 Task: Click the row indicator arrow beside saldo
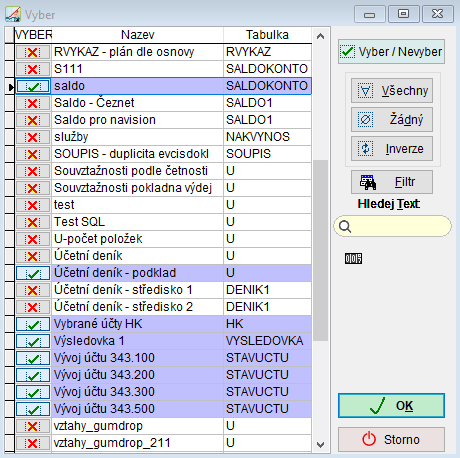point(10,87)
